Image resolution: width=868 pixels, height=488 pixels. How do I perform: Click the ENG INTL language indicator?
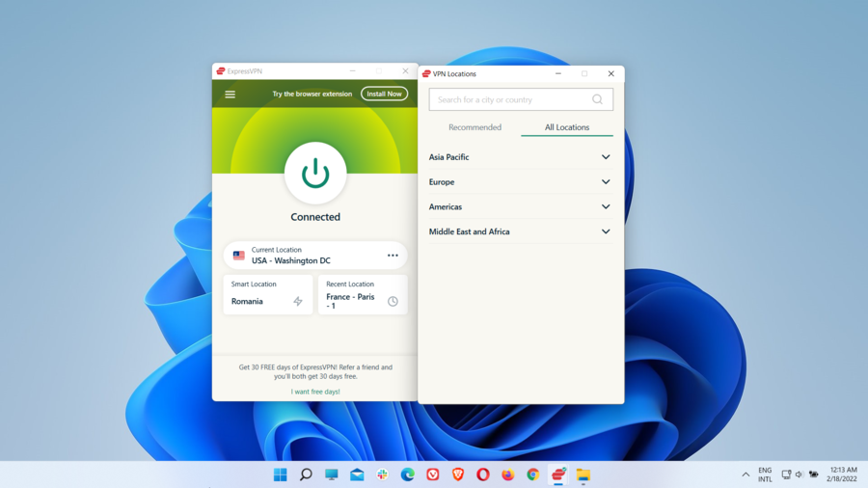coord(765,474)
